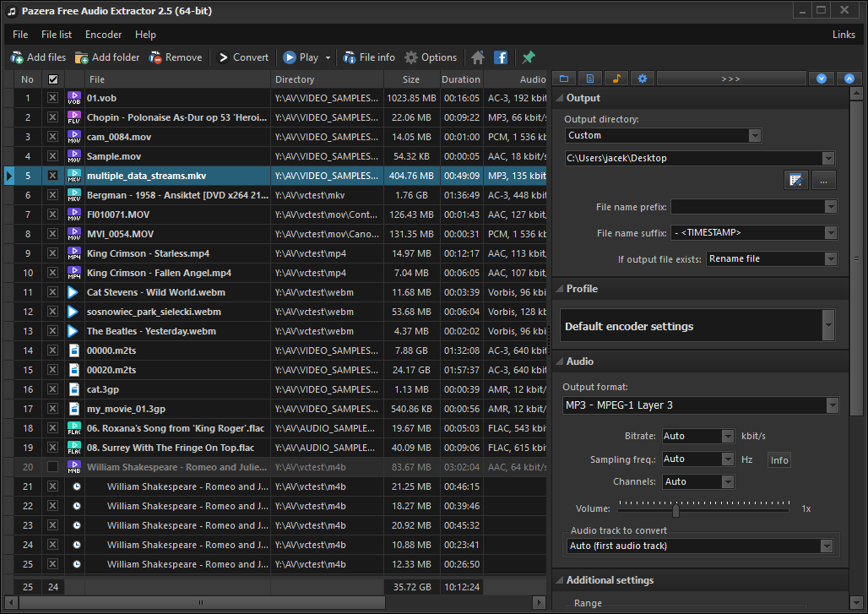
Task: Click the home page icon
Action: [478, 57]
